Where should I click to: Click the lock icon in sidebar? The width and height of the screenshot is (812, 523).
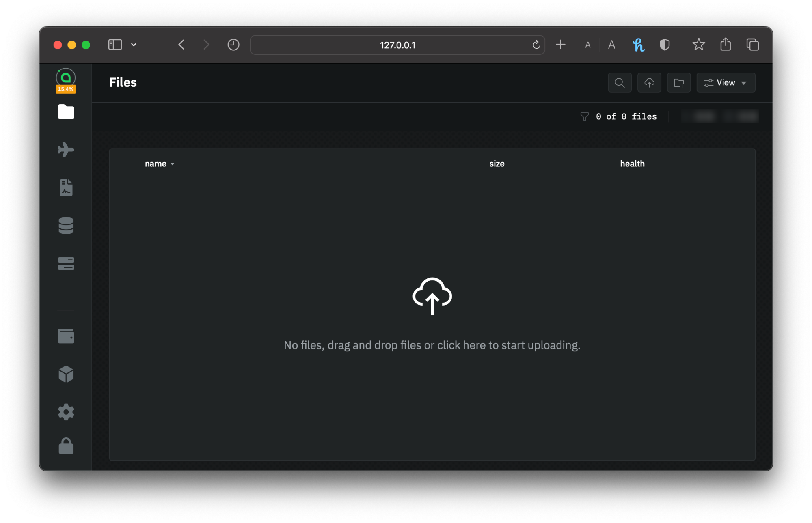click(66, 446)
